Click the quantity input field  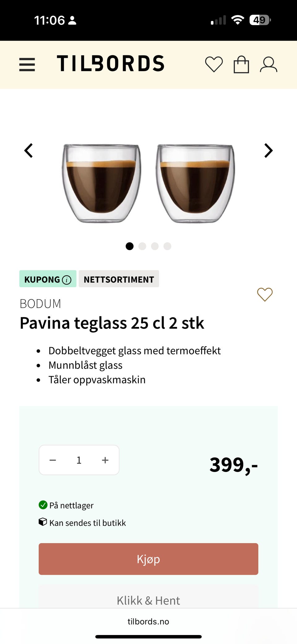(79, 460)
